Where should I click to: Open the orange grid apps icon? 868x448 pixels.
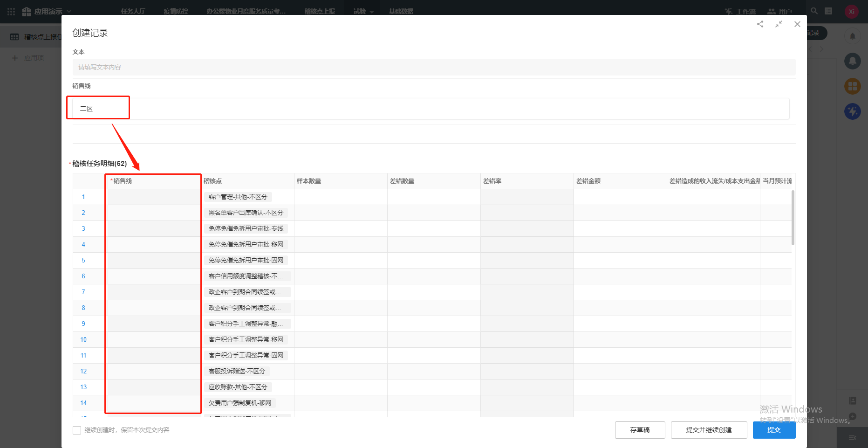[853, 86]
